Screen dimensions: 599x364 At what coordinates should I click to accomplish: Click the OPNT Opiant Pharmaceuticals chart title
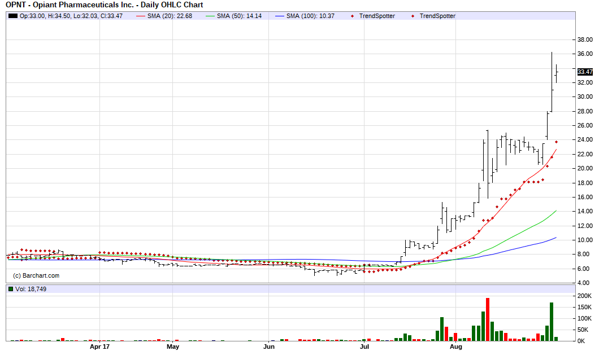105,5
